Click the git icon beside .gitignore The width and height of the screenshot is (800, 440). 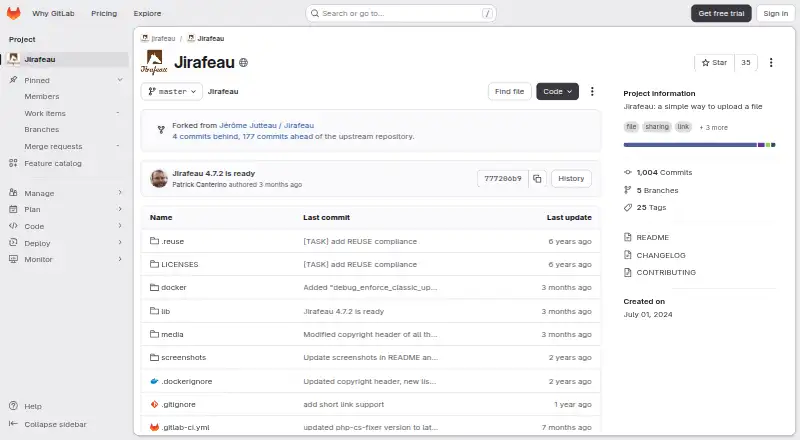(x=154, y=404)
